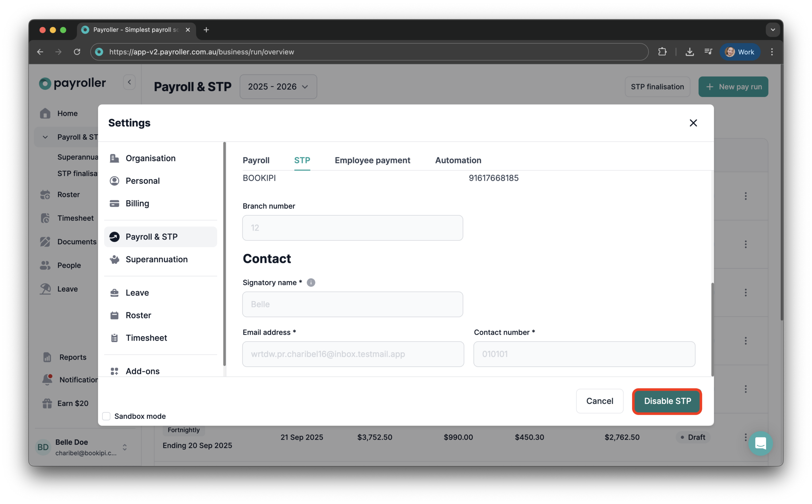Open Leave in main sidebar

click(x=59, y=289)
